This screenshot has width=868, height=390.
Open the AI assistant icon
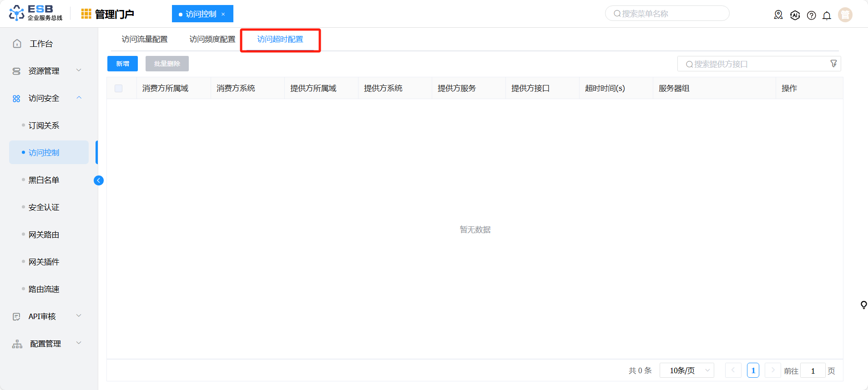click(x=795, y=15)
